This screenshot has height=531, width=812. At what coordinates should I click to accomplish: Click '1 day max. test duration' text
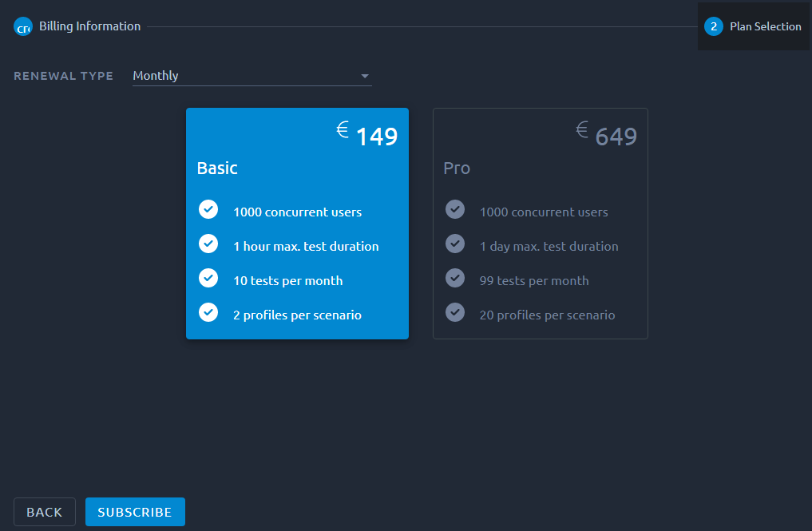click(549, 246)
